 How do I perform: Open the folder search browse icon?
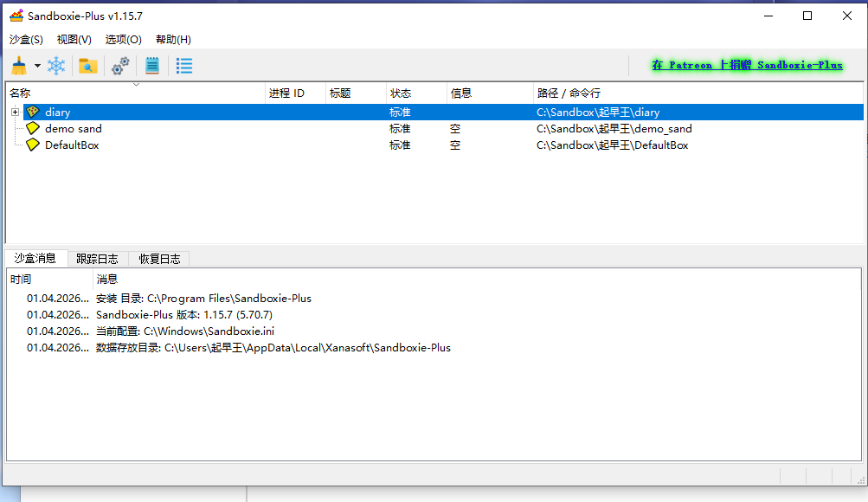[x=88, y=66]
